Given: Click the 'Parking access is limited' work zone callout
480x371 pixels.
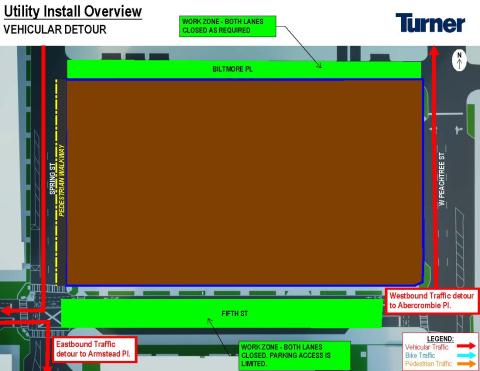Looking at the screenshot, I should click(x=295, y=355).
